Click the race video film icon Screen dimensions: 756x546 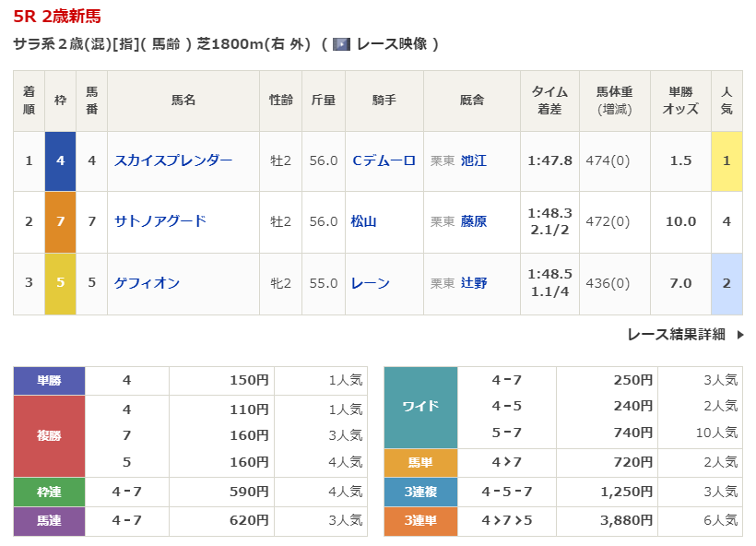coord(341,44)
